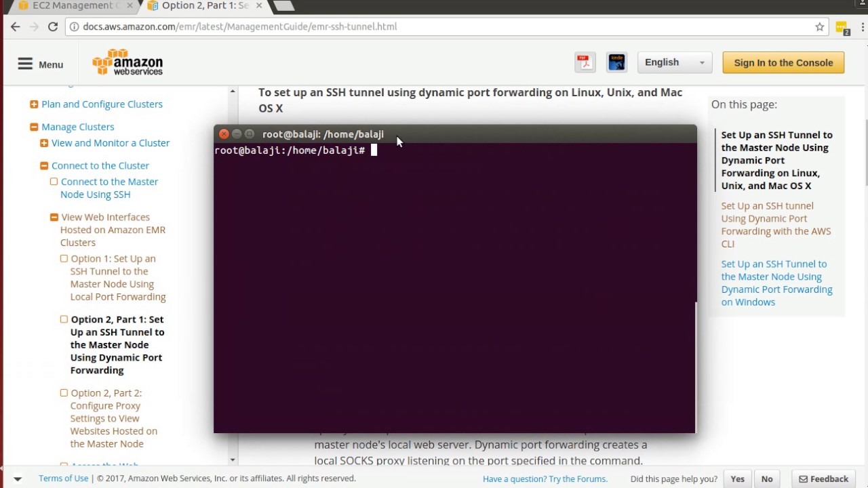Open Connect to the Master Node Using SSH
This screenshot has height=488, width=868.
point(109,188)
